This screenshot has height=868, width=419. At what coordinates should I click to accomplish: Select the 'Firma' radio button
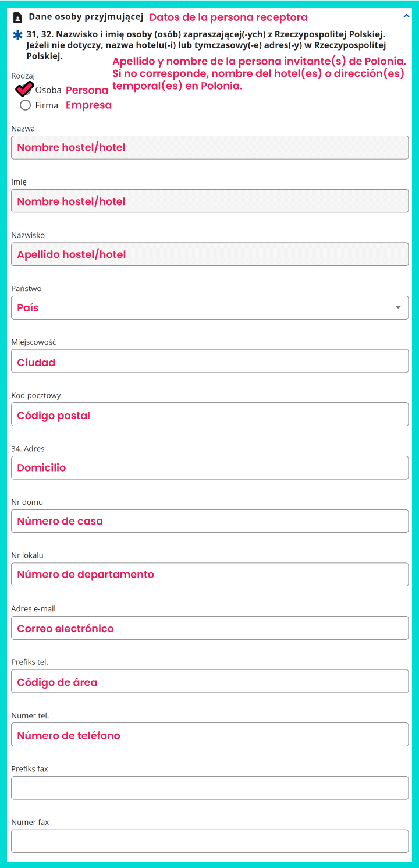pyautogui.click(x=25, y=105)
